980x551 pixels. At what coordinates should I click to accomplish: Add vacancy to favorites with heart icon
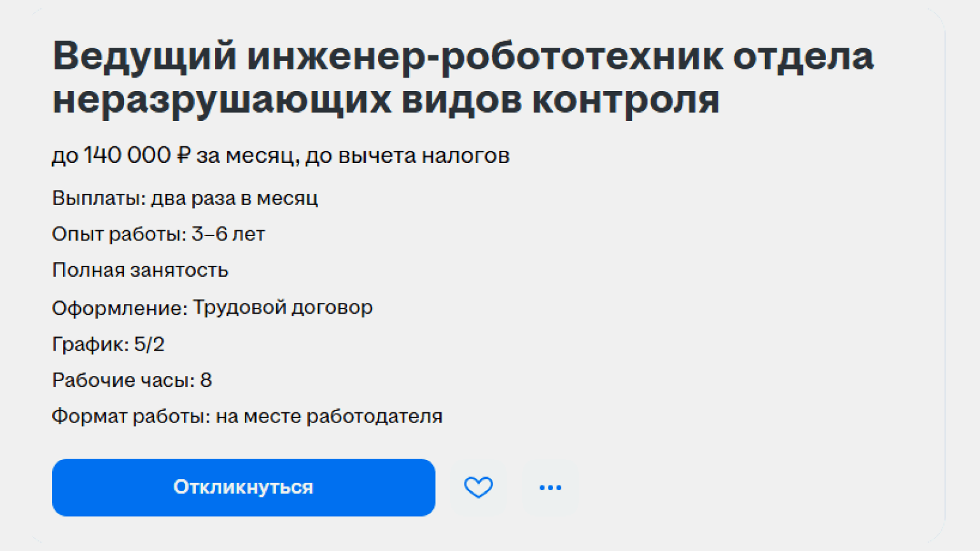[x=478, y=487]
